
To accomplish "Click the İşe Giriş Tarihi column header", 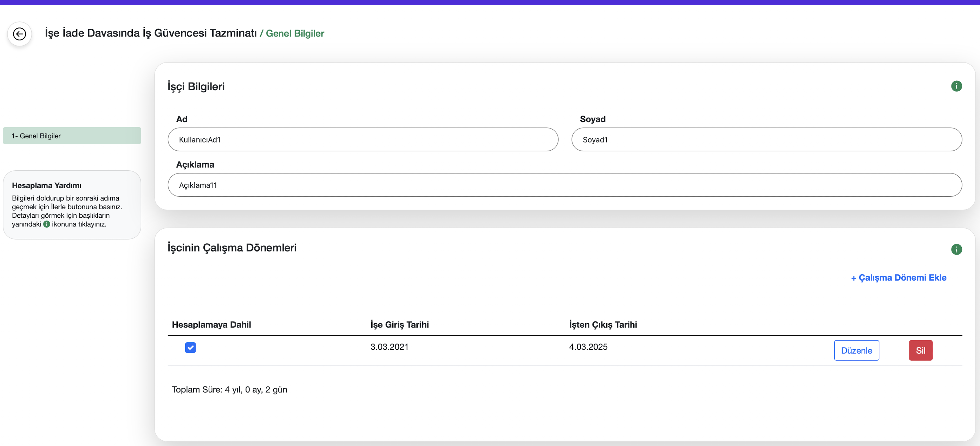I will point(399,325).
